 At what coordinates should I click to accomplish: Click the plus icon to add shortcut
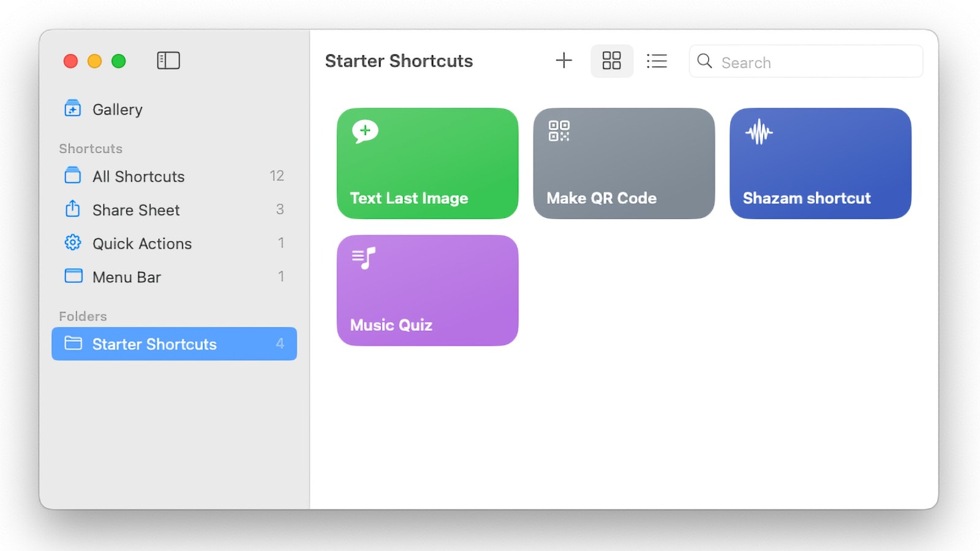[x=563, y=61]
